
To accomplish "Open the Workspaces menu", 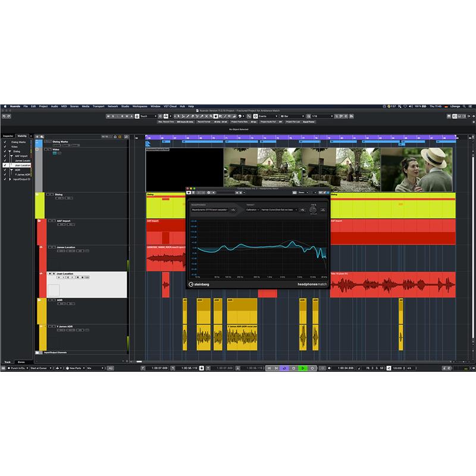I will click(x=140, y=107).
